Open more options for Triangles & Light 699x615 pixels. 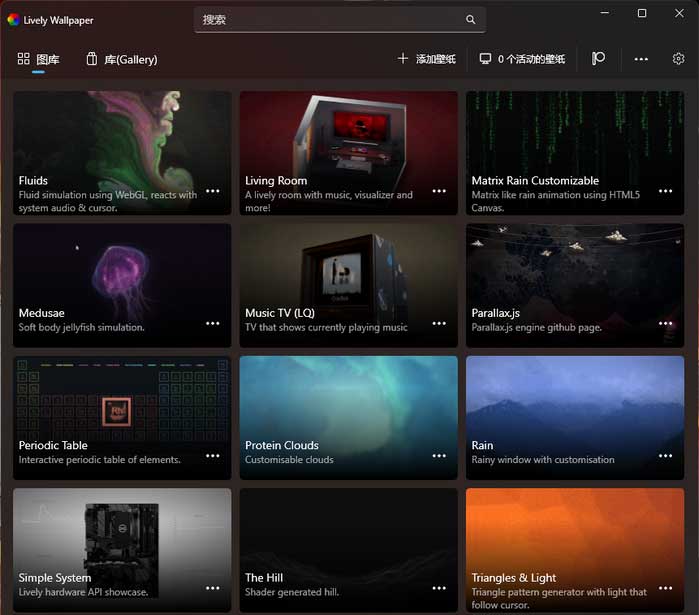666,588
